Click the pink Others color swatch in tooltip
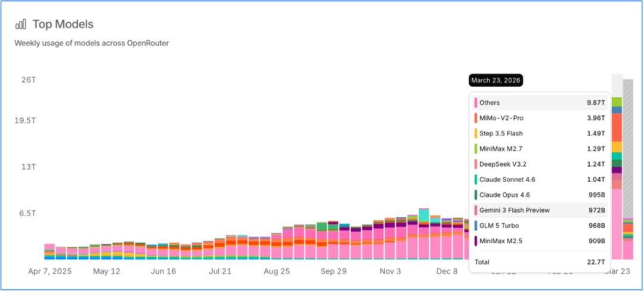The image size is (644, 292). click(x=475, y=103)
